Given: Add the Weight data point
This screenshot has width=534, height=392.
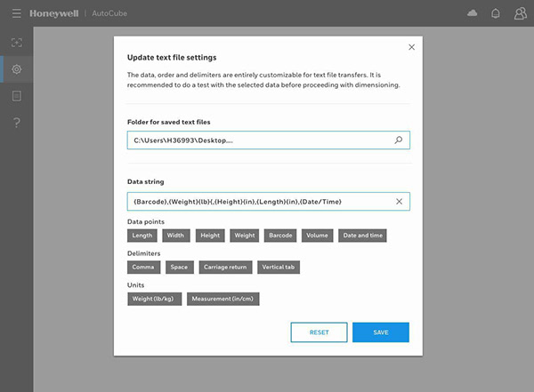Looking at the screenshot, I should point(245,236).
